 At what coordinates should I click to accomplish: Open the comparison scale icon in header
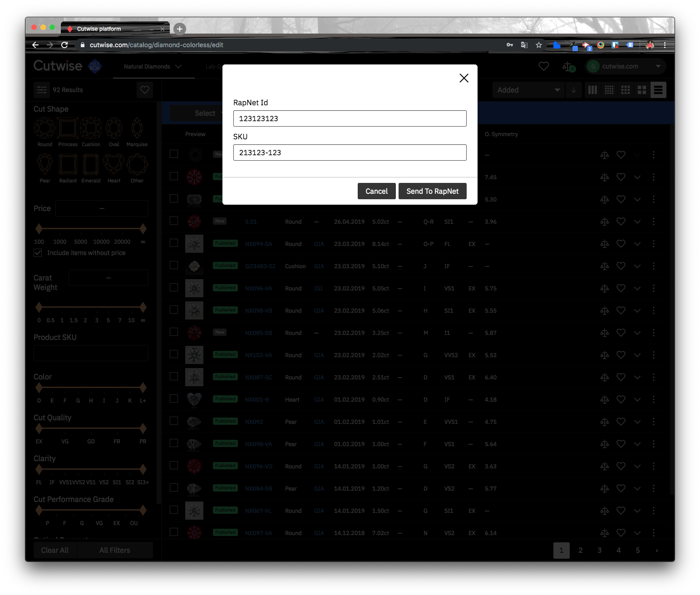tap(568, 67)
